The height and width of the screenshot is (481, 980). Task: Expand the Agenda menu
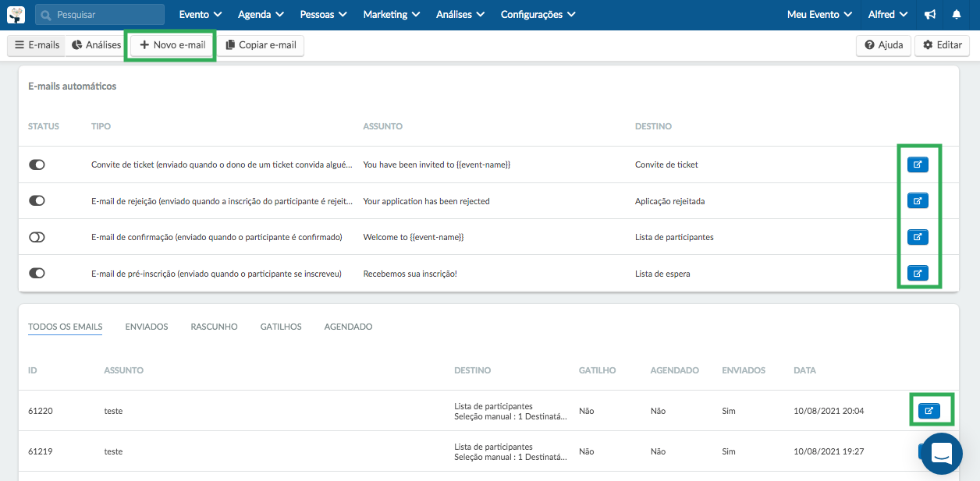point(260,15)
